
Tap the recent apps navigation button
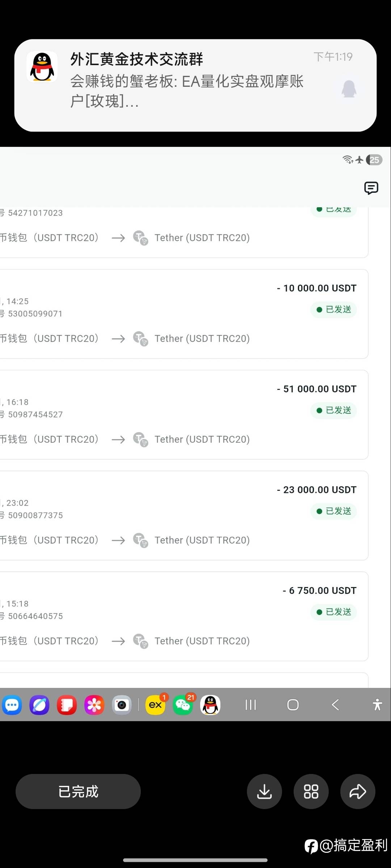tap(251, 705)
